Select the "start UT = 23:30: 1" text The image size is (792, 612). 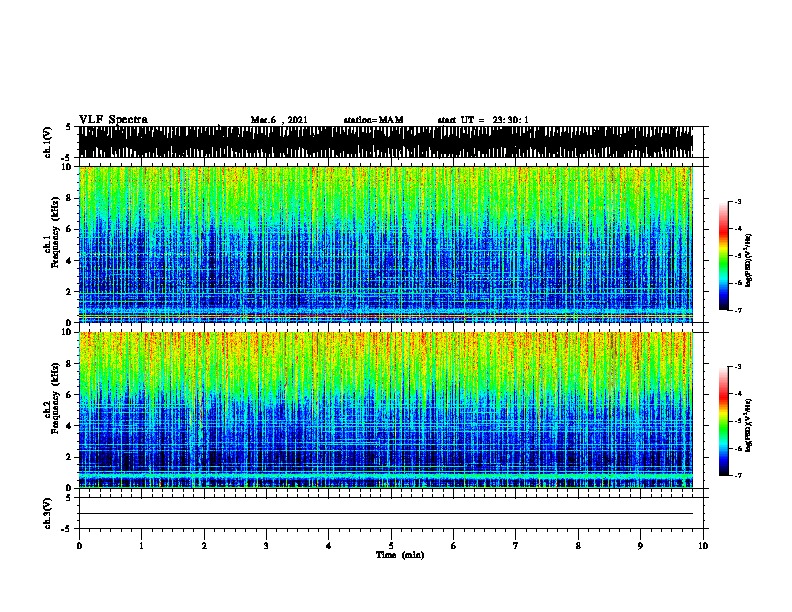click(x=483, y=120)
